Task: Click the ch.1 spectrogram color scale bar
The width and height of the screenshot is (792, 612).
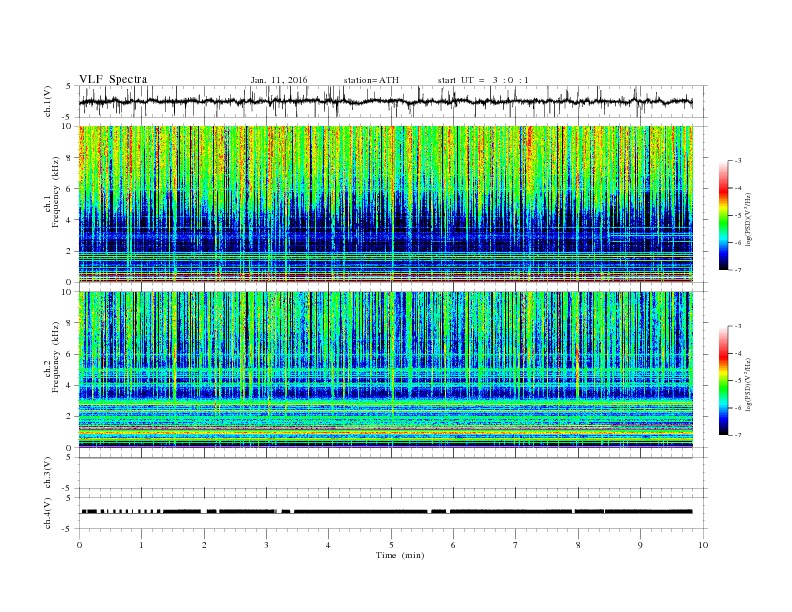Action: click(723, 216)
